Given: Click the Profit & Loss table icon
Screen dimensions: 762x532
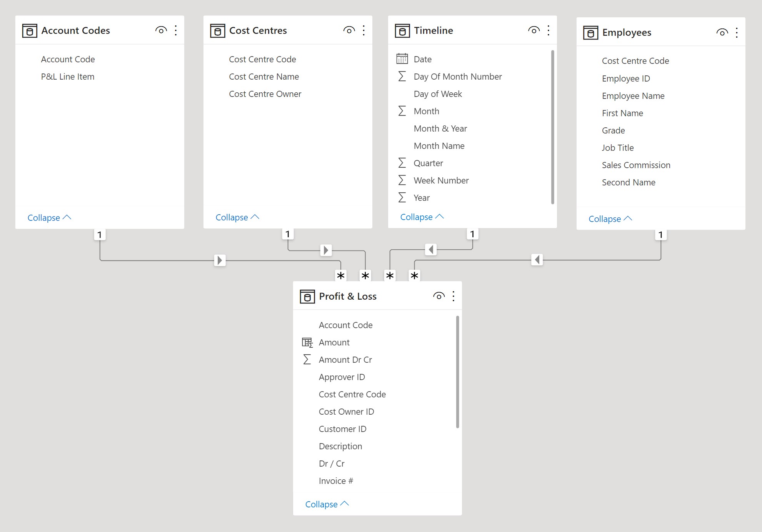Looking at the screenshot, I should pos(307,297).
